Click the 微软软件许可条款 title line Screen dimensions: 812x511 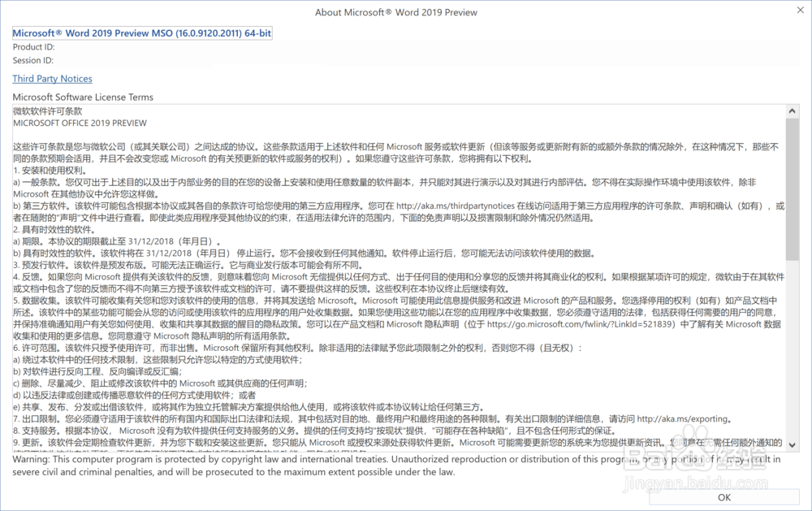pyautogui.click(x=48, y=111)
